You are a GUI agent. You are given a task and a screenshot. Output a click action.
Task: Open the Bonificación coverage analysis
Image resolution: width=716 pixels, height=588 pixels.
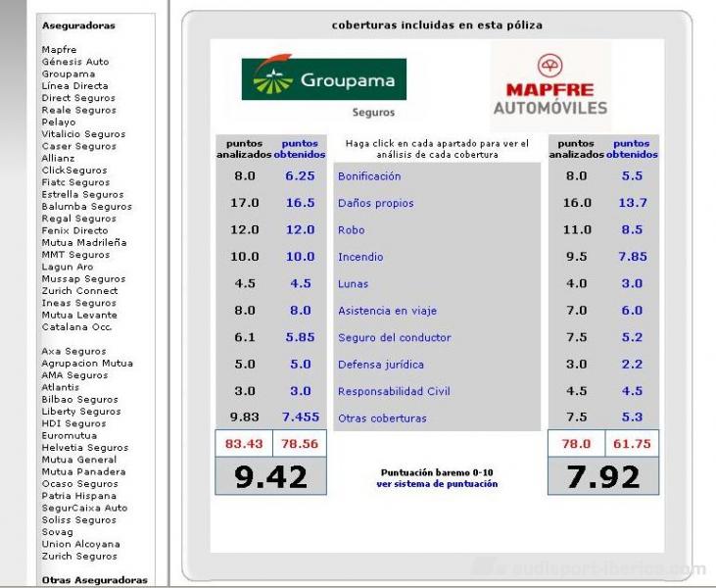point(369,176)
